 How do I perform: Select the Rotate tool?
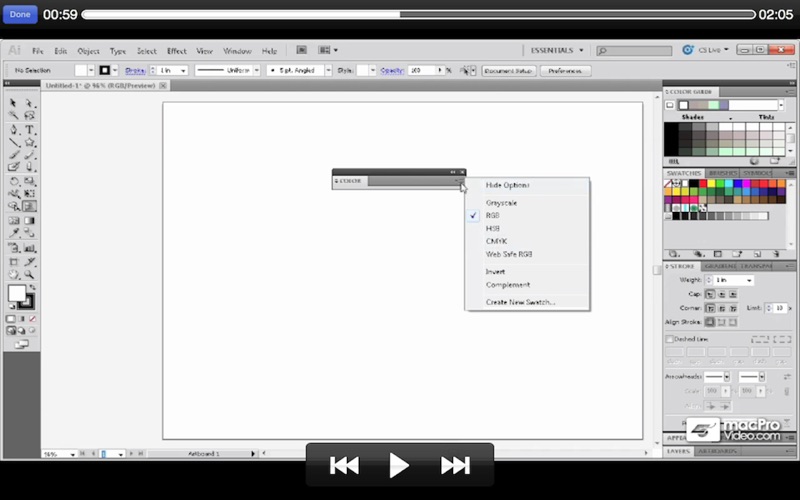click(14, 182)
